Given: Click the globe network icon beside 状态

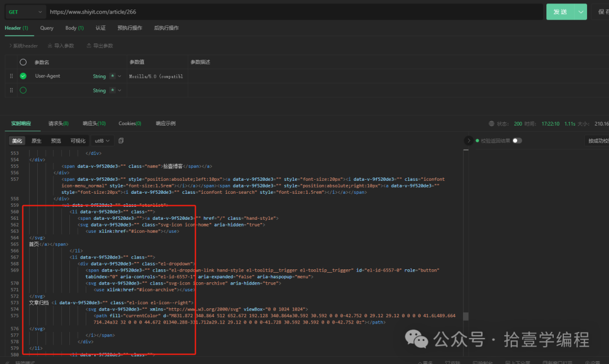Looking at the screenshot, I should [x=491, y=124].
